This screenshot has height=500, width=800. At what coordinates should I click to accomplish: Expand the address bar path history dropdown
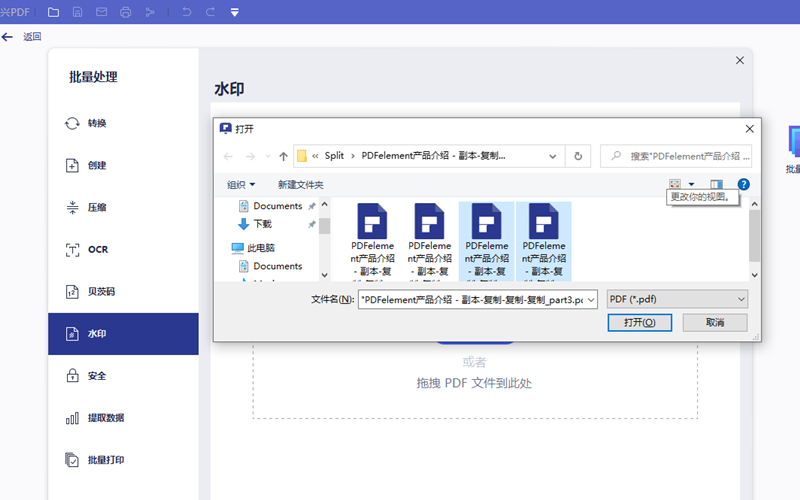pos(553,156)
